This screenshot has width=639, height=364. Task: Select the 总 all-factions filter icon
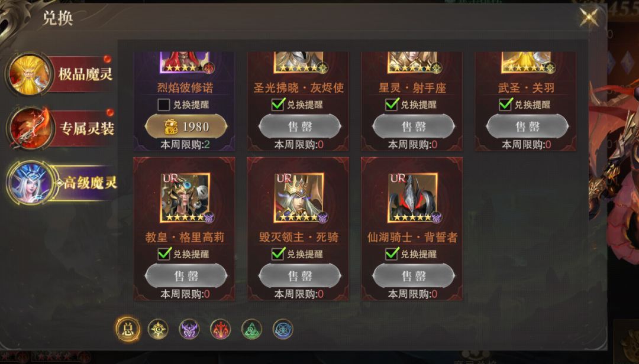click(128, 329)
